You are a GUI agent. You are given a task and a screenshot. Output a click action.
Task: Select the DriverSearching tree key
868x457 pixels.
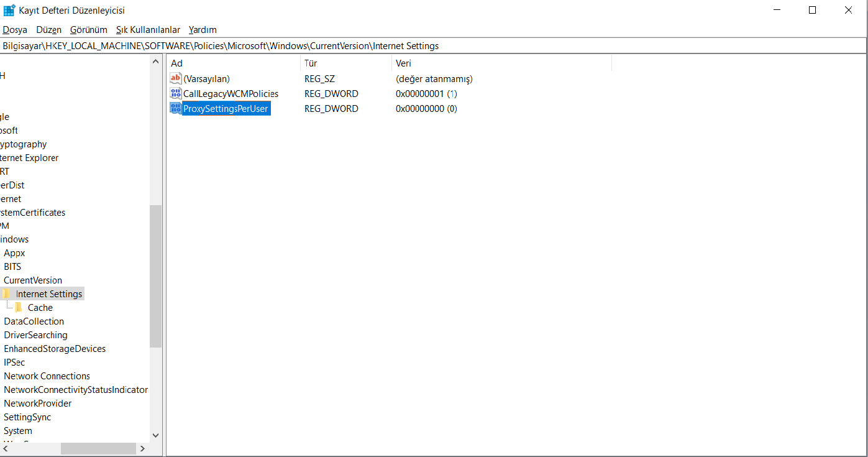[35, 335]
